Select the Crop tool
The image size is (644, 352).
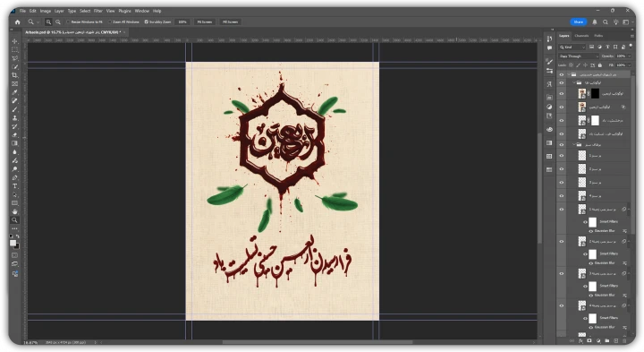click(x=15, y=75)
